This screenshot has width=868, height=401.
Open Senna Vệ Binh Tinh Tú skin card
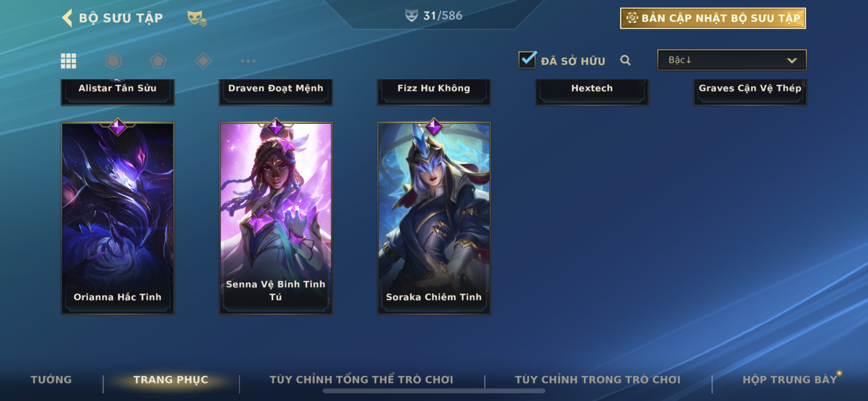(276, 218)
